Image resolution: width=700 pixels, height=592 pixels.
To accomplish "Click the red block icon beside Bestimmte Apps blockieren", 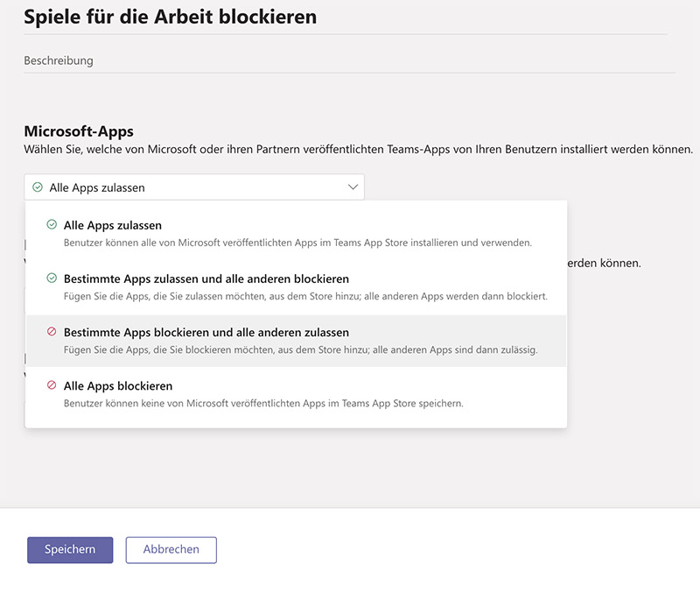I will 52,332.
